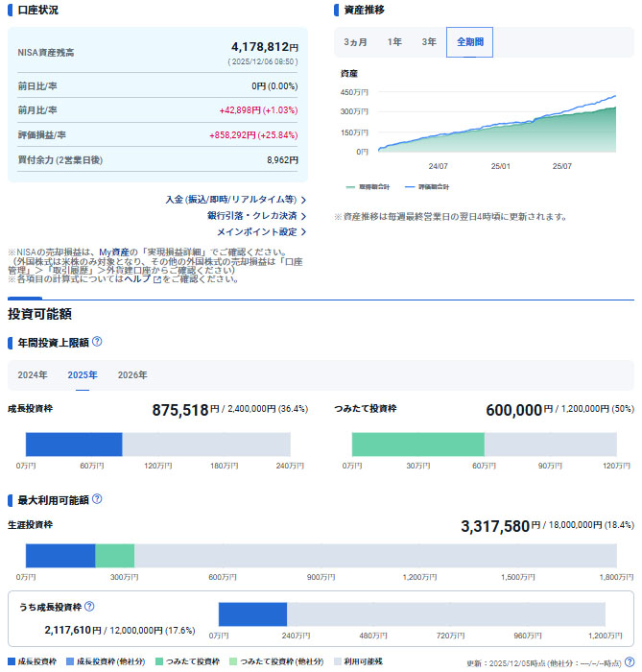Image resolution: width=642 pixels, height=672 pixels.
Task: Select the 全期間 chart range tab
Action: [x=470, y=42]
